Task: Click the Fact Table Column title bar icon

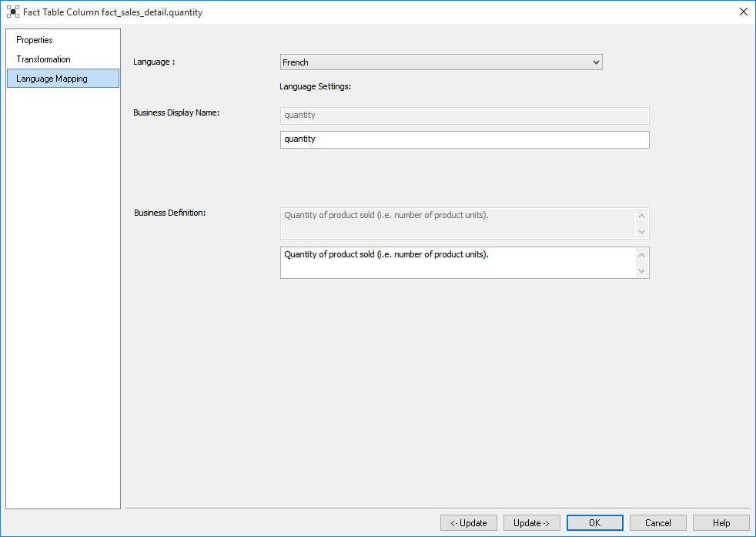Action: click(12, 12)
